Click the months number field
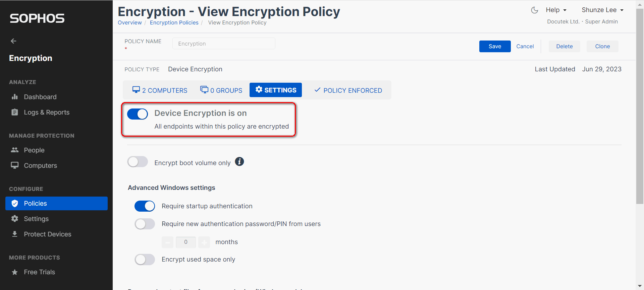The width and height of the screenshot is (644, 290). click(x=186, y=242)
